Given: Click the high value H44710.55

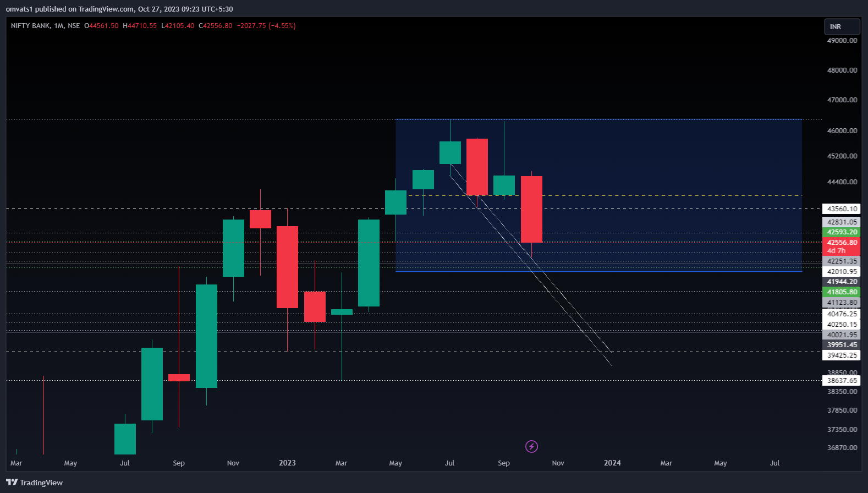Looking at the screenshot, I should coord(140,26).
